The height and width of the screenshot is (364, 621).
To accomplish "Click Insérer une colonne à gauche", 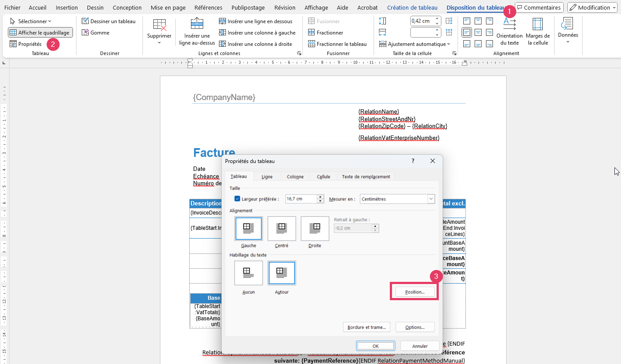I will click(x=257, y=32).
